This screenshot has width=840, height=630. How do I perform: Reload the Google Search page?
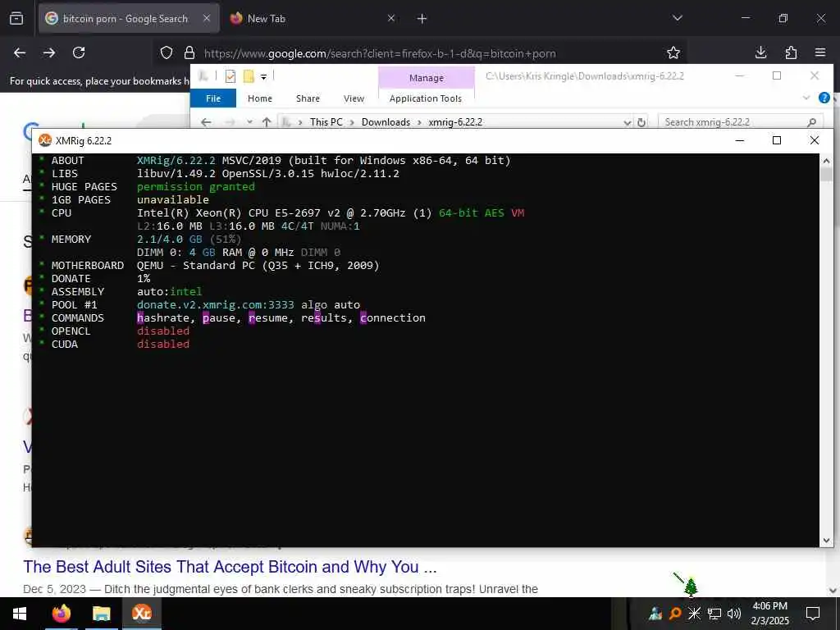[x=79, y=52]
